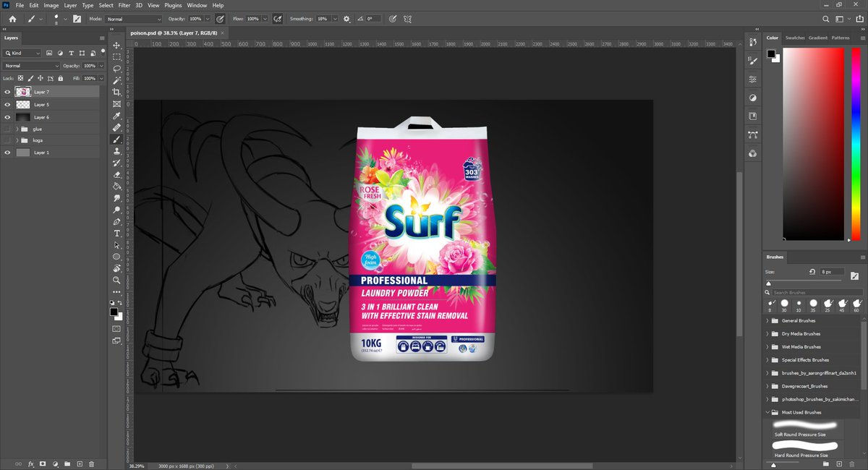The width and height of the screenshot is (868, 470).
Task: Select the Zoom tool in toolbar
Action: [116, 280]
